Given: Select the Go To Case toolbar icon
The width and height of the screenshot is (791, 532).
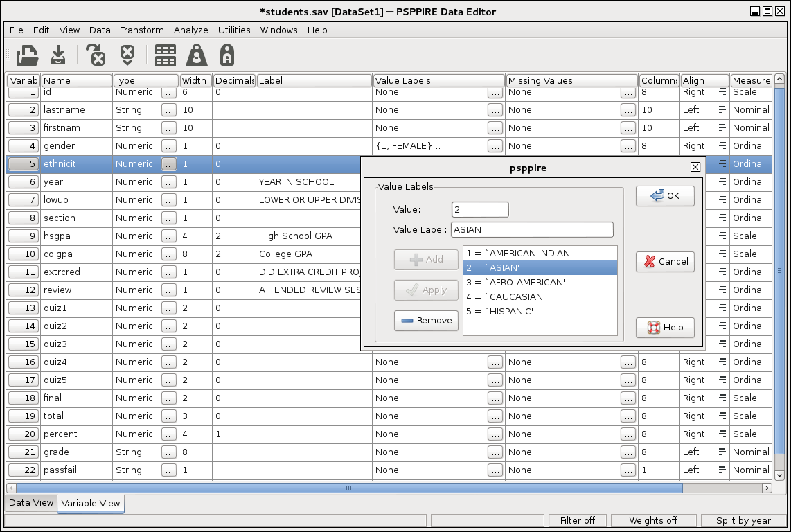Looking at the screenshot, I should [x=96, y=55].
